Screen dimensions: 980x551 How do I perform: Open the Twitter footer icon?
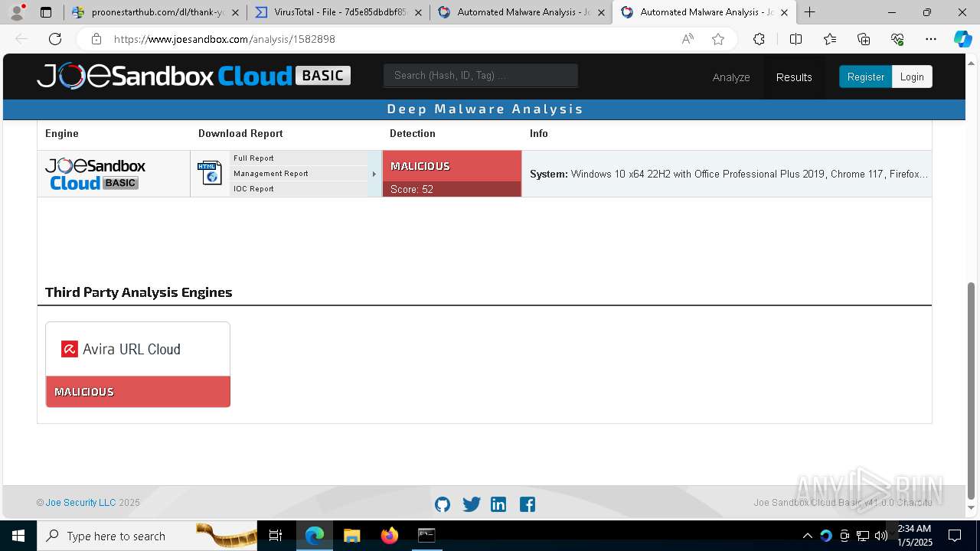click(472, 504)
